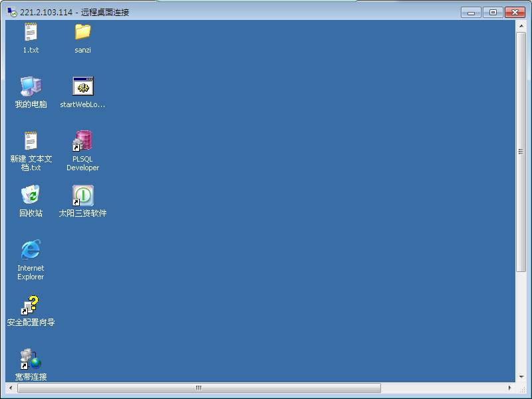Click the 221.2.103.114 window title text
Screen dimensions: 532x399
click(46, 13)
